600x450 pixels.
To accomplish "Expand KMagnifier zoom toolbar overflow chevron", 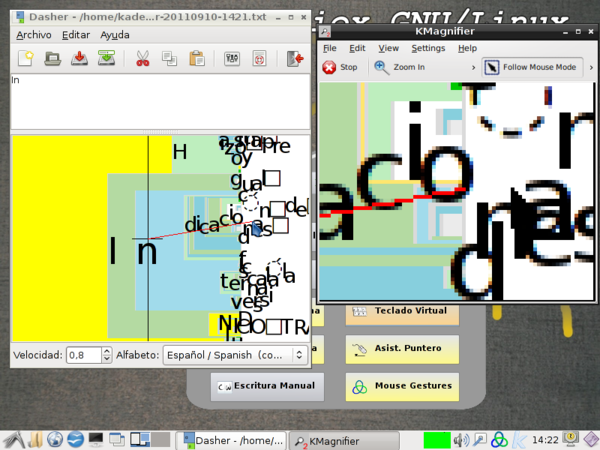I will 473,67.
